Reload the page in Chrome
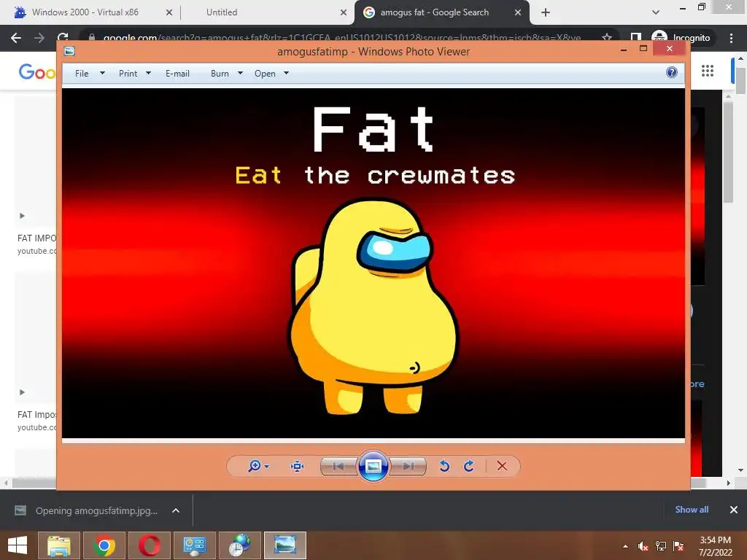 63,36
